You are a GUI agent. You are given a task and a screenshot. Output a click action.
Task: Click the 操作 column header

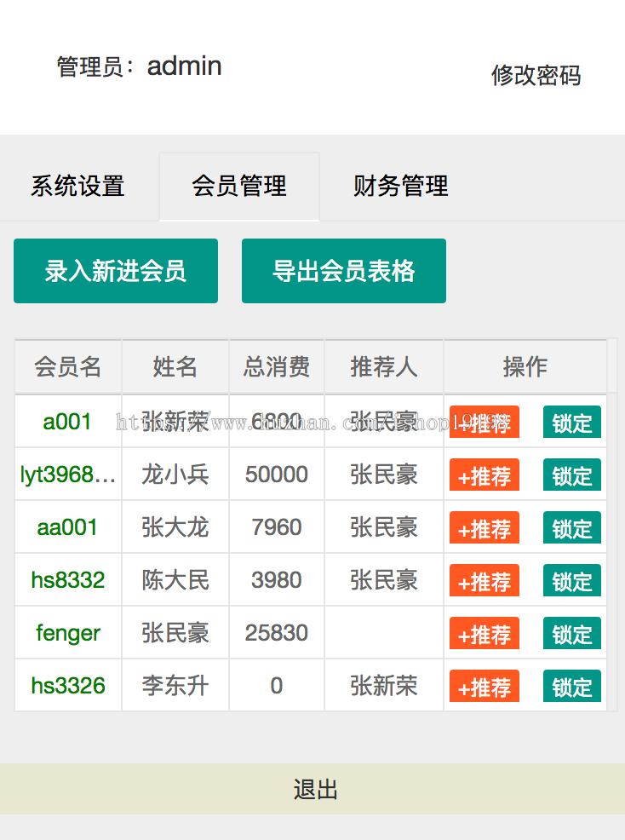tap(525, 367)
